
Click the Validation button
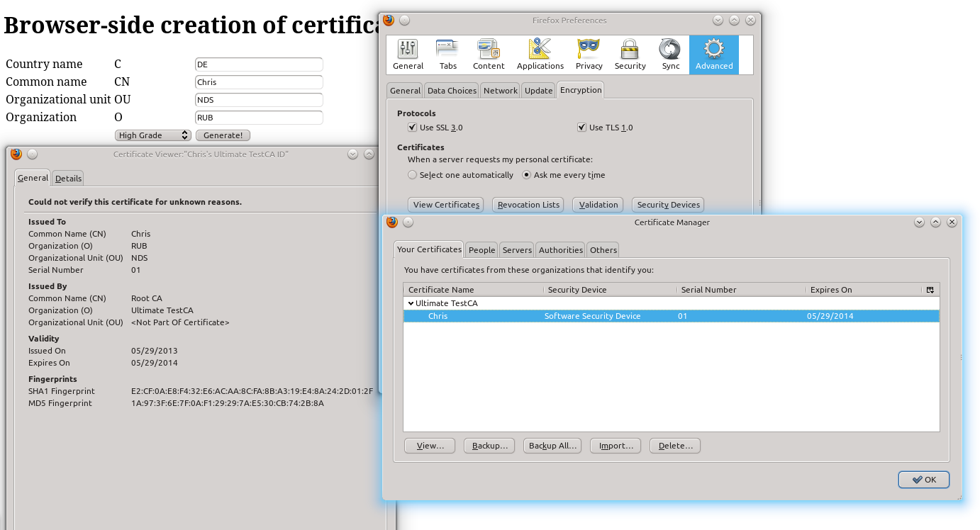tap(598, 205)
